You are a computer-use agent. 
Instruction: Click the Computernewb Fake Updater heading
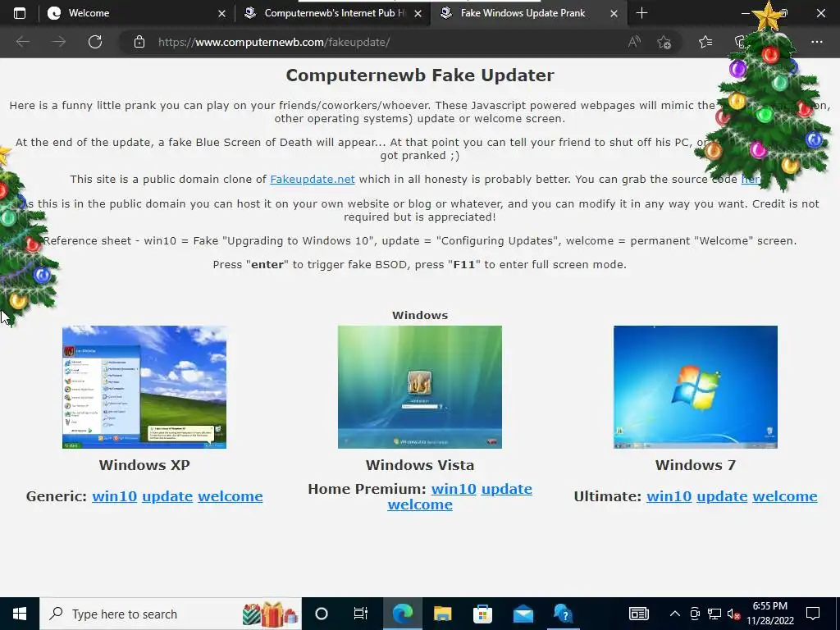click(420, 75)
